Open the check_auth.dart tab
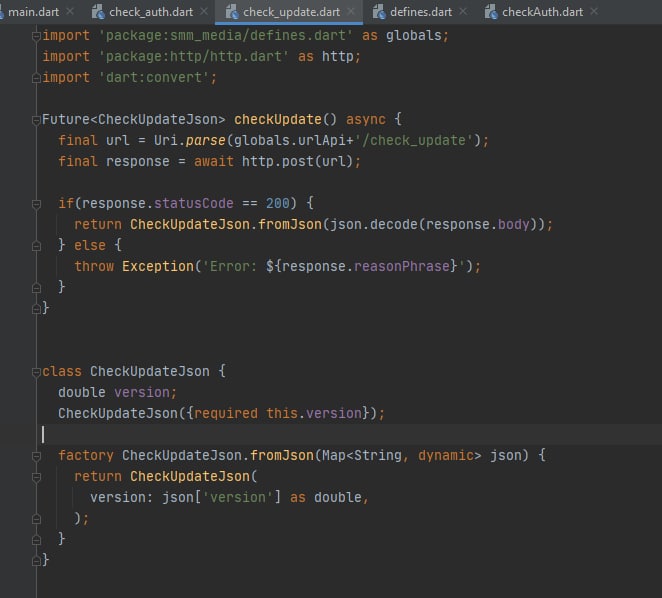 151,12
